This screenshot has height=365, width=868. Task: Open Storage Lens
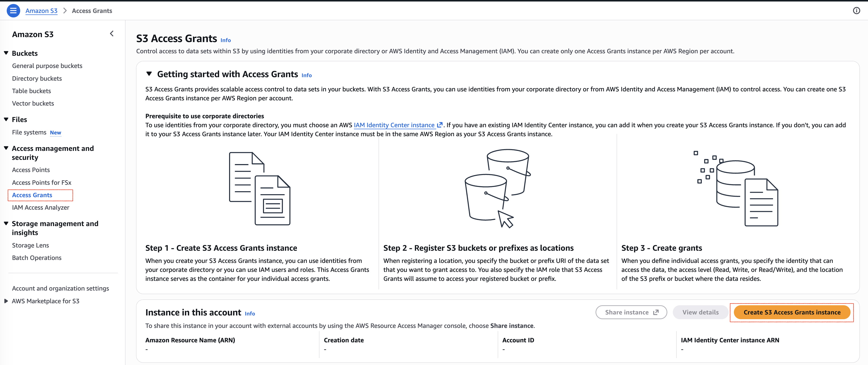pyautogui.click(x=30, y=245)
